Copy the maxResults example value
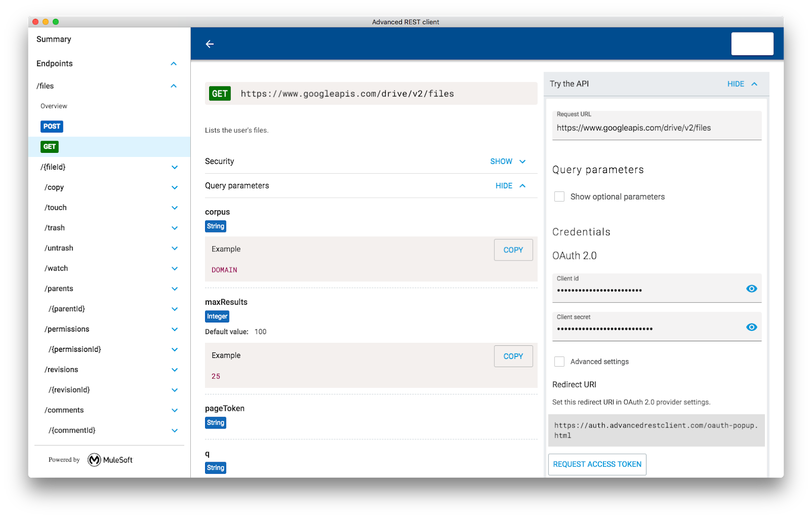Screen dimensions: 812x518 (513, 357)
